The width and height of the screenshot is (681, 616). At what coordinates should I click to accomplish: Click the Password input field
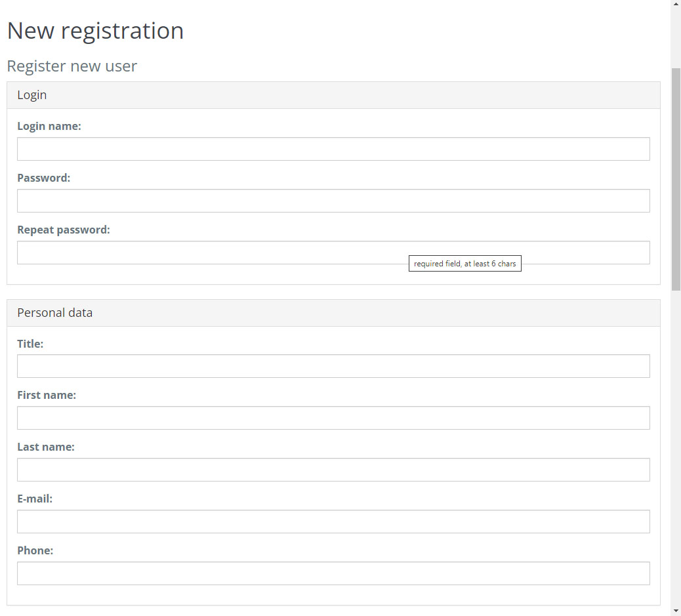click(333, 201)
